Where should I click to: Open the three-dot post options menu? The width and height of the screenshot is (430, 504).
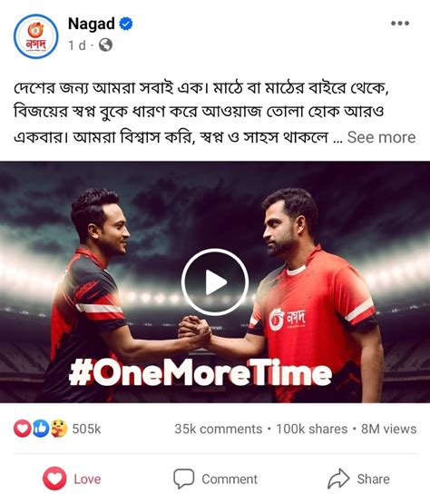point(400,23)
